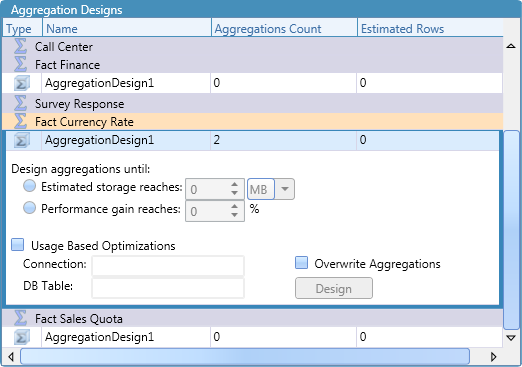
Task: Click the aggregations count value 2
Action: [x=217, y=140]
